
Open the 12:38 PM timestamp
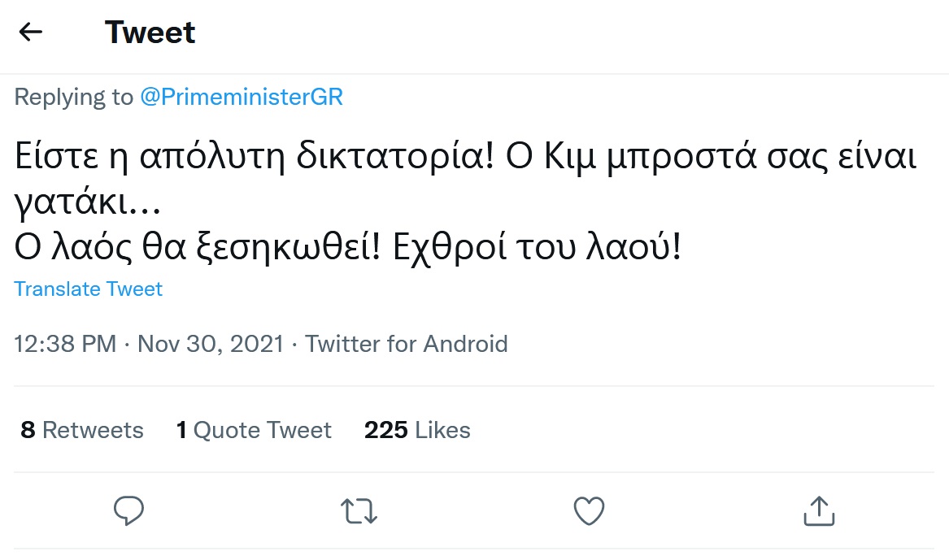(x=66, y=344)
